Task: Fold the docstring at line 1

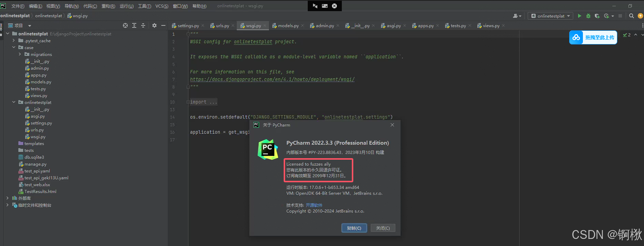Action: coord(188,34)
